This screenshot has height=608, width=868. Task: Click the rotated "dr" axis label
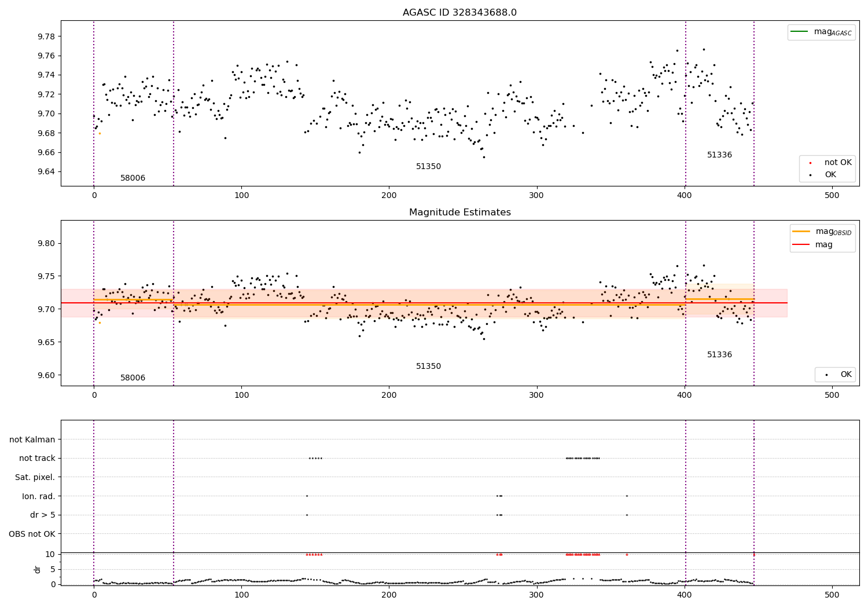(38, 569)
